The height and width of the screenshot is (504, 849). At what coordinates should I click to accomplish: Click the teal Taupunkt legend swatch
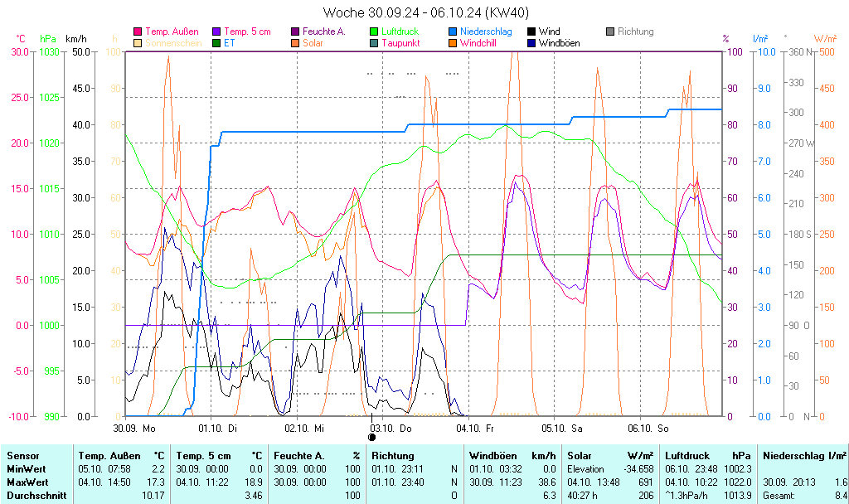click(x=374, y=43)
